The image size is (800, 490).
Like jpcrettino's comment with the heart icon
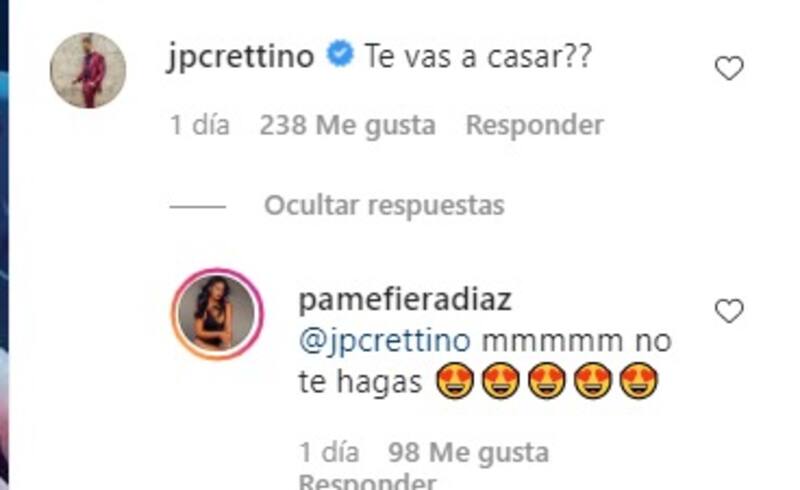pyautogui.click(x=729, y=68)
